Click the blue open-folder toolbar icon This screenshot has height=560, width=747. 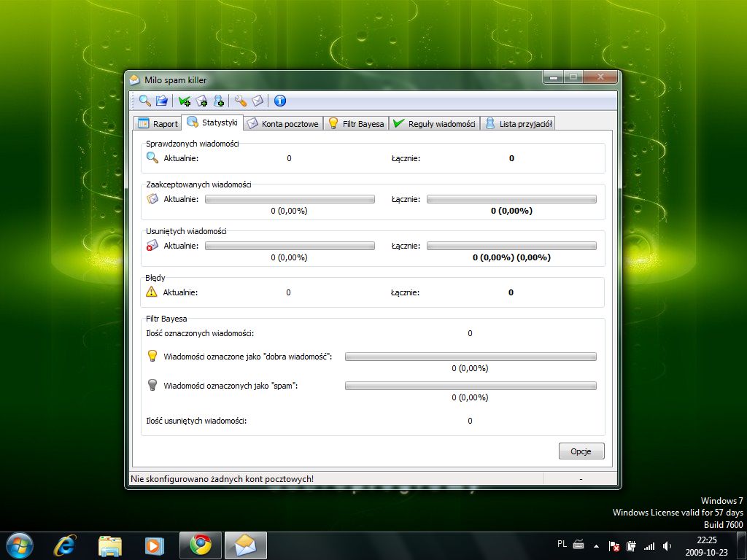click(x=161, y=101)
